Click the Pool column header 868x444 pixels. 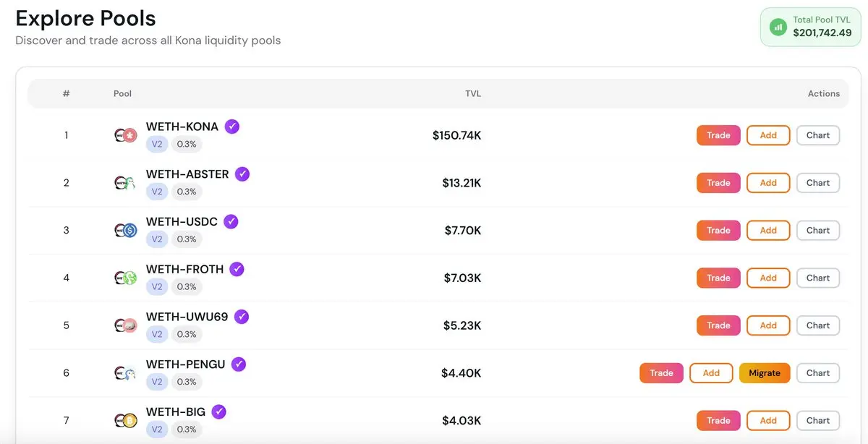click(122, 94)
